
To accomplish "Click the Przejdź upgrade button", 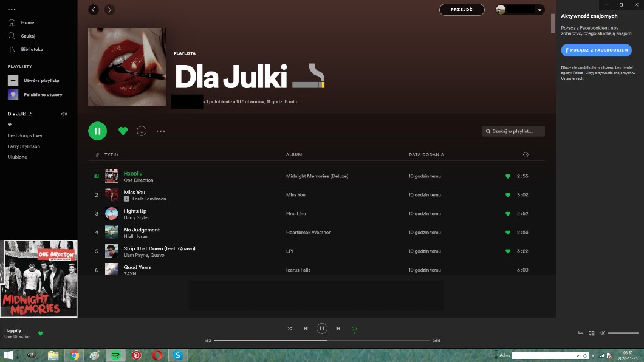I will tap(462, 10).
